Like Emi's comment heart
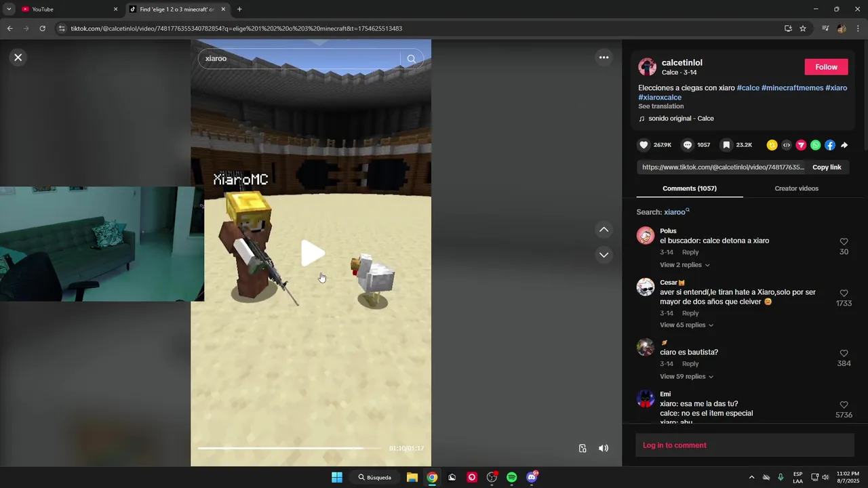The image size is (868, 488). 844,405
